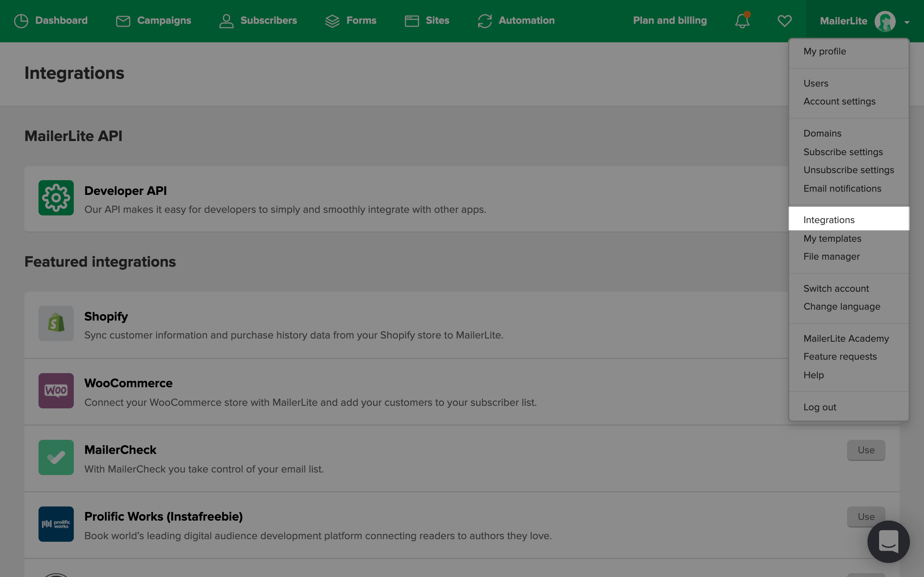The width and height of the screenshot is (924, 577).
Task: Open the chat support bubble
Action: (x=888, y=541)
